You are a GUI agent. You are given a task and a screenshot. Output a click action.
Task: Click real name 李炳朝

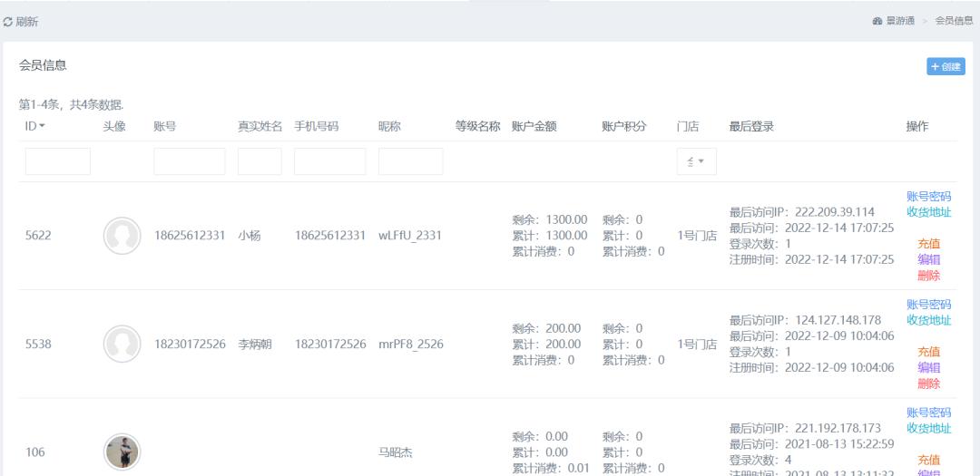(x=255, y=344)
